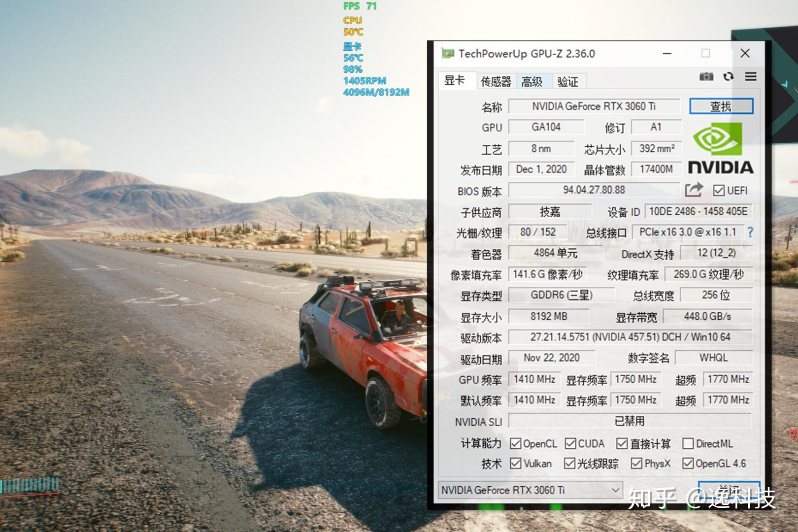The height and width of the screenshot is (532, 798).
Task: Click the Nov 22, 2020 driver date
Action: (x=552, y=358)
